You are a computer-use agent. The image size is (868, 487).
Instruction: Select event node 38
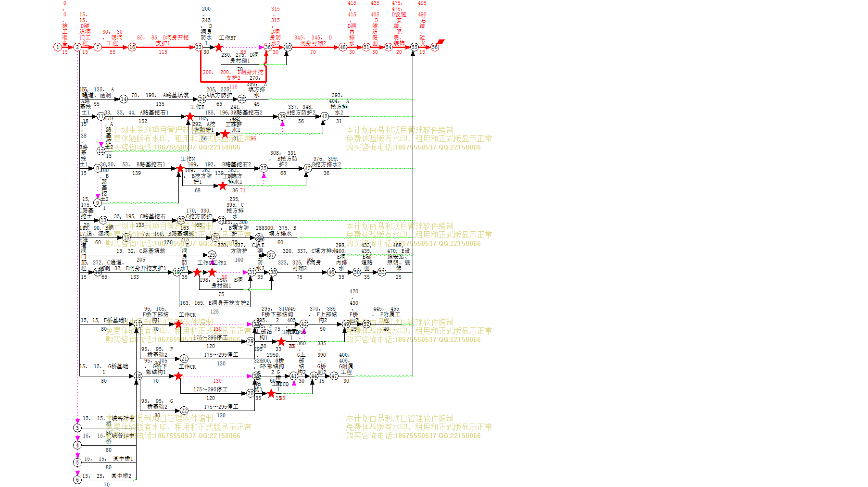[273, 272]
